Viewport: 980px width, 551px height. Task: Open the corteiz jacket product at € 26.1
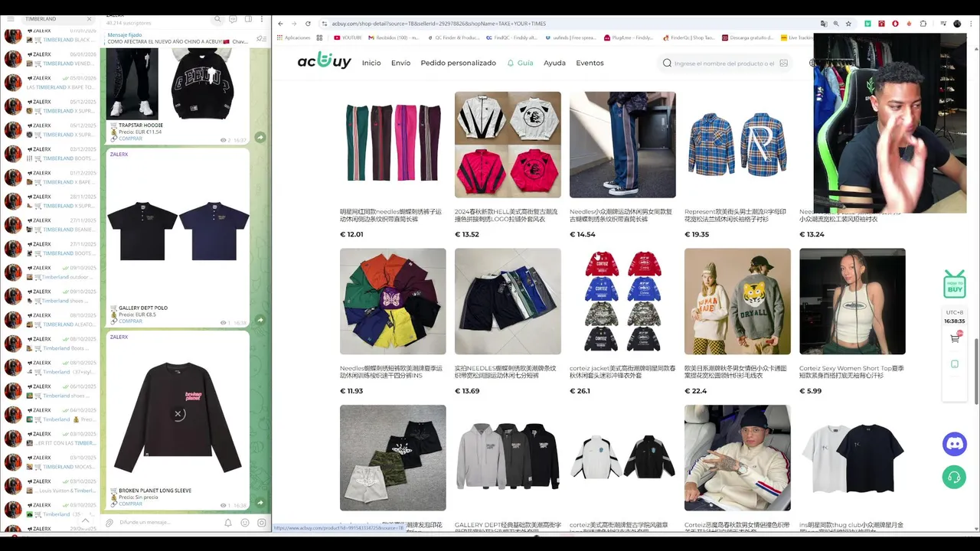(x=622, y=302)
